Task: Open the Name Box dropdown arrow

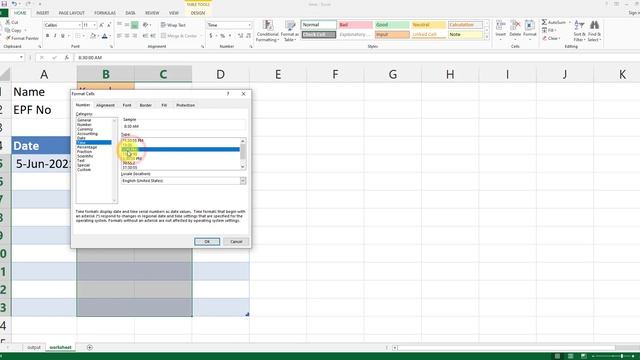Action: (x=21, y=58)
